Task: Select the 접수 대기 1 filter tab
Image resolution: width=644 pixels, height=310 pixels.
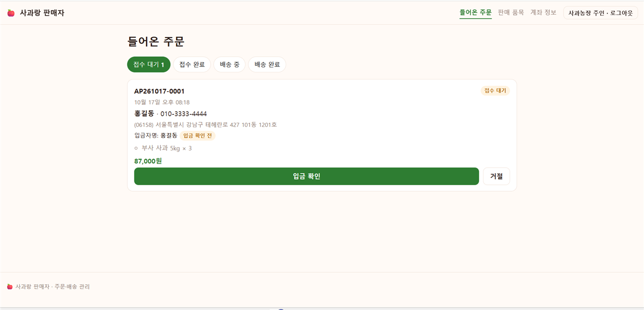Action: pyautogui.click(x=149, y=64)
